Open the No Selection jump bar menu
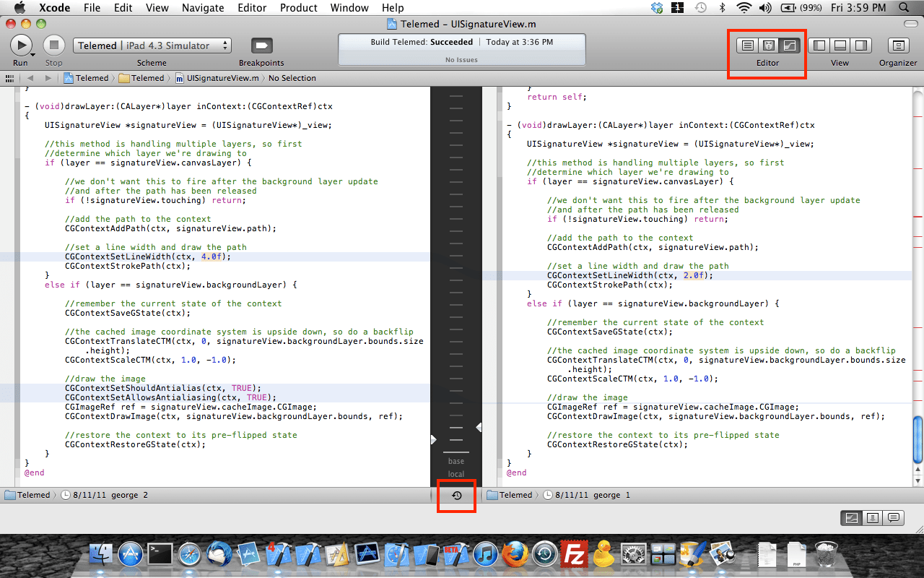The image size is (924, 578). pyautogui.click(x=292, y=77)
